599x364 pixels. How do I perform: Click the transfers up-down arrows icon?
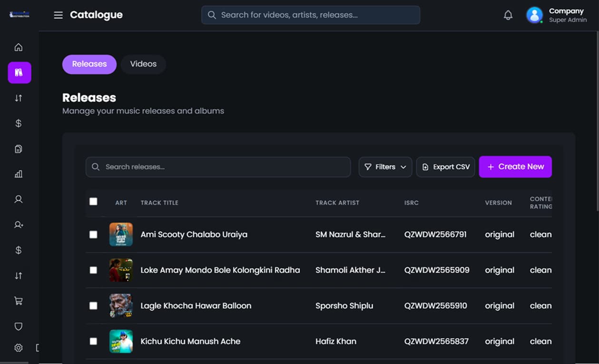point(18,98)
